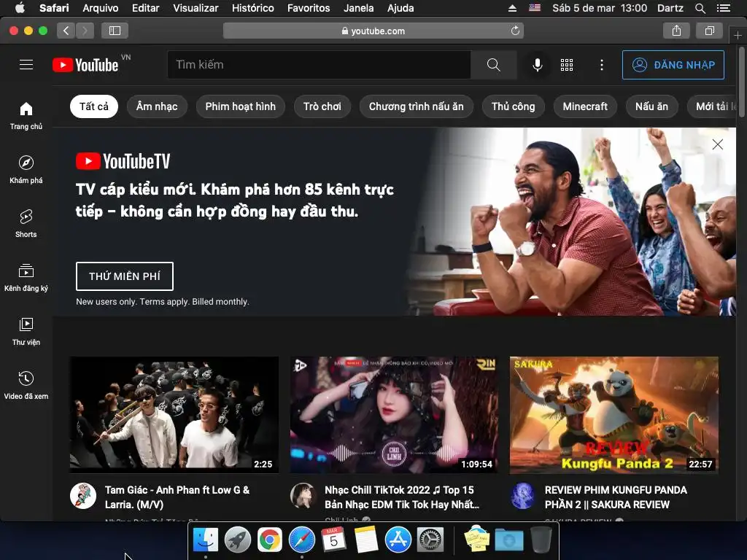This screenshot has height=560, width=747.
Task: Click Tam Giác video channel avatar
Action: pyautogui.click(x=83, y=496)
